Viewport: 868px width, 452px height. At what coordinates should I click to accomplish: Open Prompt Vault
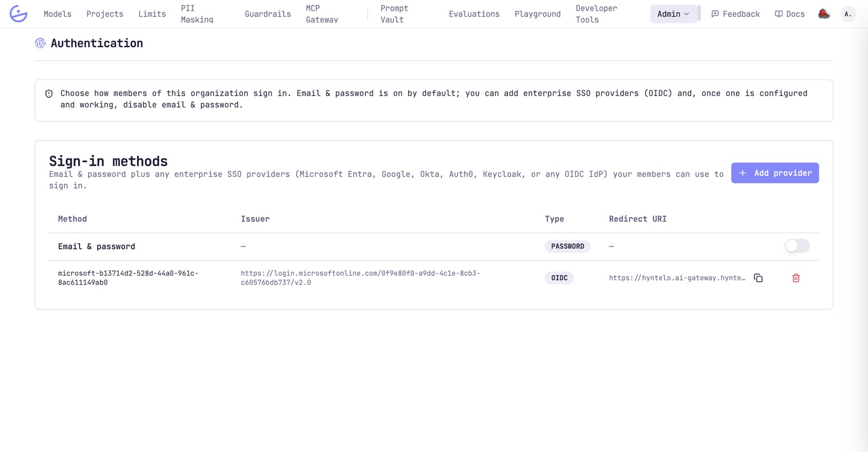click(x=394, y=14)
